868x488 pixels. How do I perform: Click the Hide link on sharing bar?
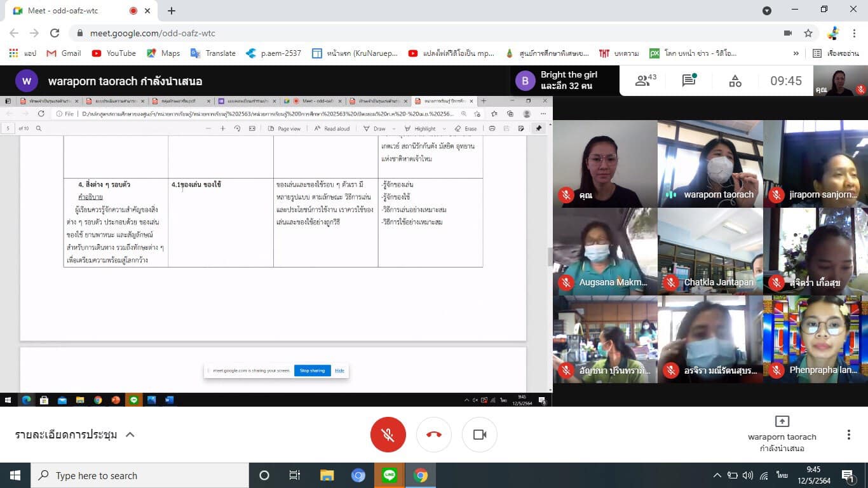click(x=339, y=370)
